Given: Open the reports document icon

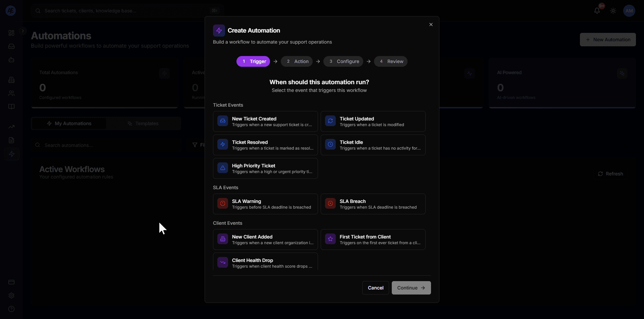Looking at the screenshot, I should click(11, 140).
